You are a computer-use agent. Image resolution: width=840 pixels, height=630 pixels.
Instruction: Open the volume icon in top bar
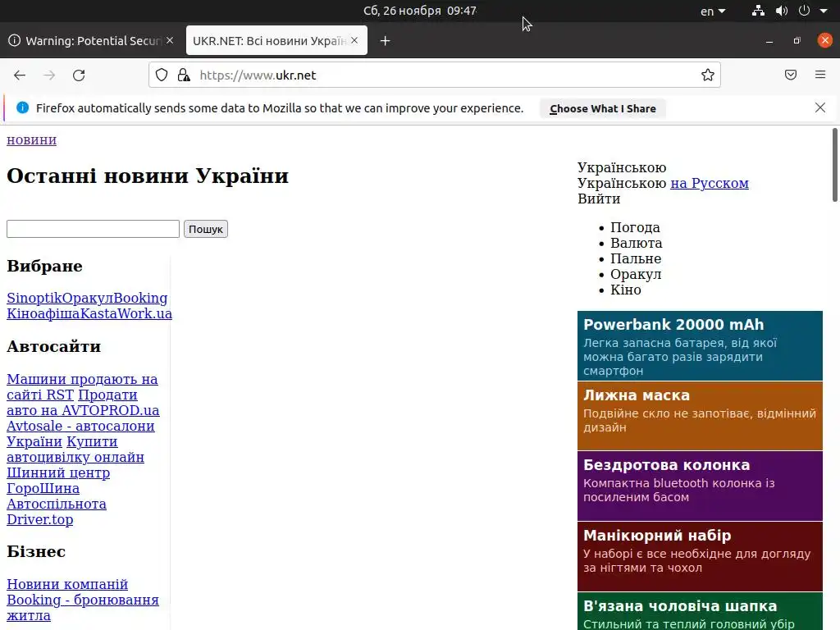click(x=782, y=10)
